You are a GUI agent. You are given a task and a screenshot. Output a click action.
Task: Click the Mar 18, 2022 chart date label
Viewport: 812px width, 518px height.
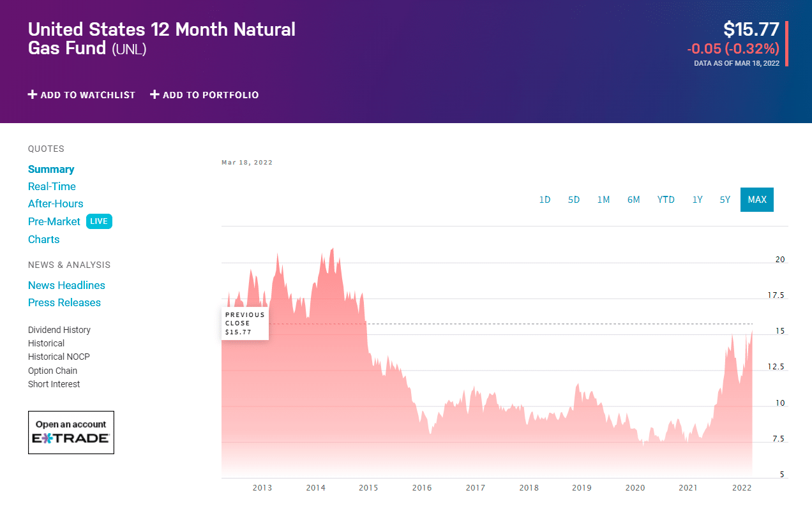coord(247,163)
